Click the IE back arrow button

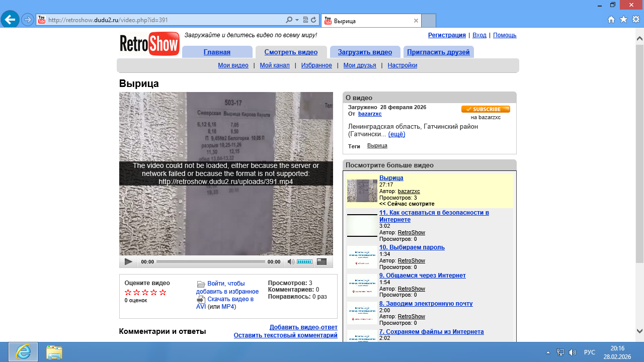pos(10,20)
